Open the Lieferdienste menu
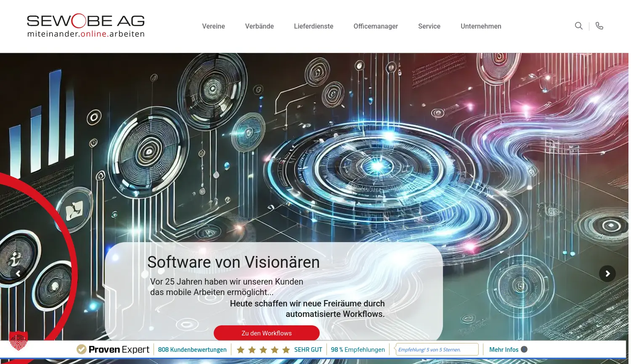 313,26
